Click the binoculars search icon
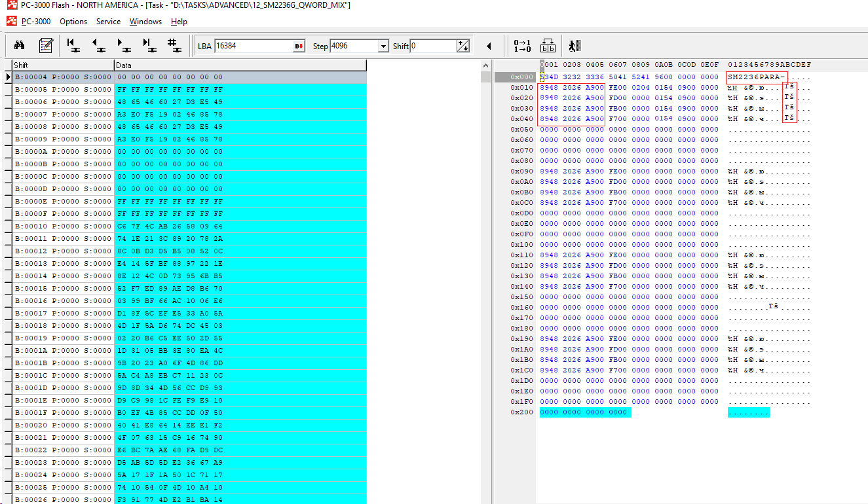 pyautogui.click(x=19, y=46)
